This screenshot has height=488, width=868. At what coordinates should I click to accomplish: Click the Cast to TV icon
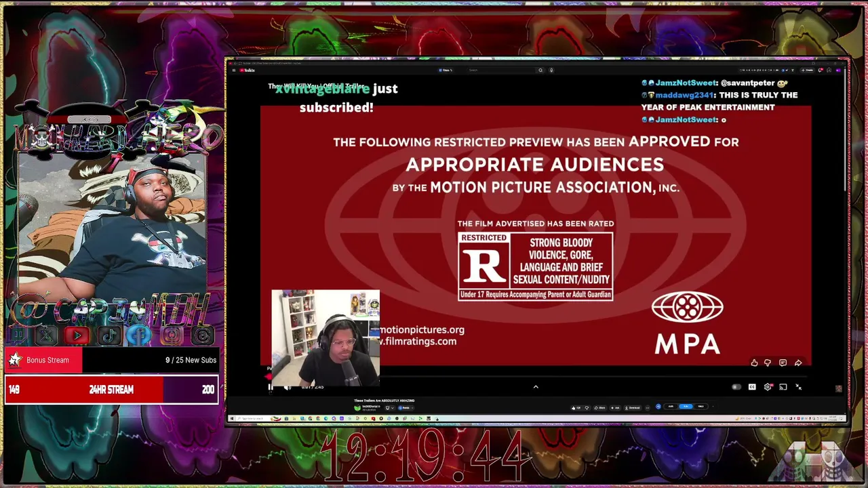(783, 387)
